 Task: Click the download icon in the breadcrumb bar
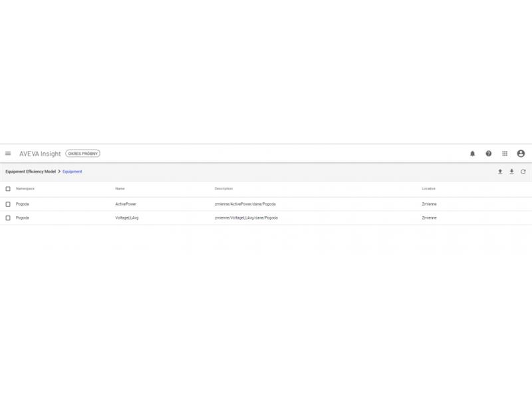click(511, 172)
